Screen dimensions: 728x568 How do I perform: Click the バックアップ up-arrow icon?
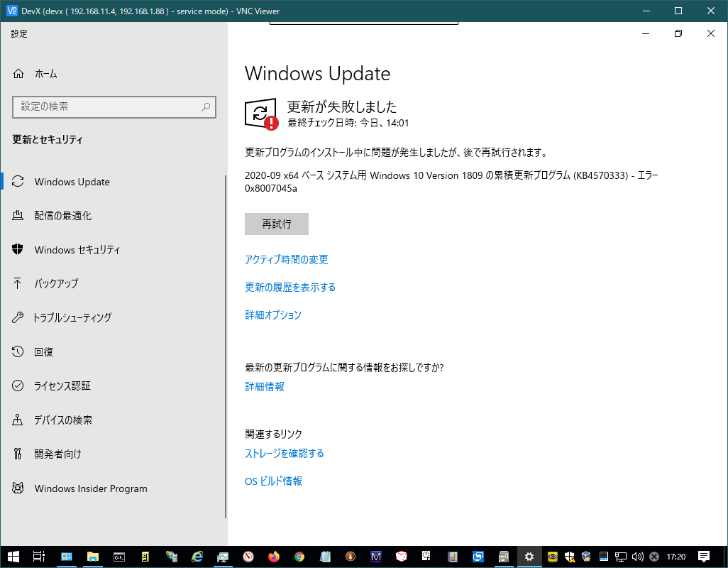(18, 283)
